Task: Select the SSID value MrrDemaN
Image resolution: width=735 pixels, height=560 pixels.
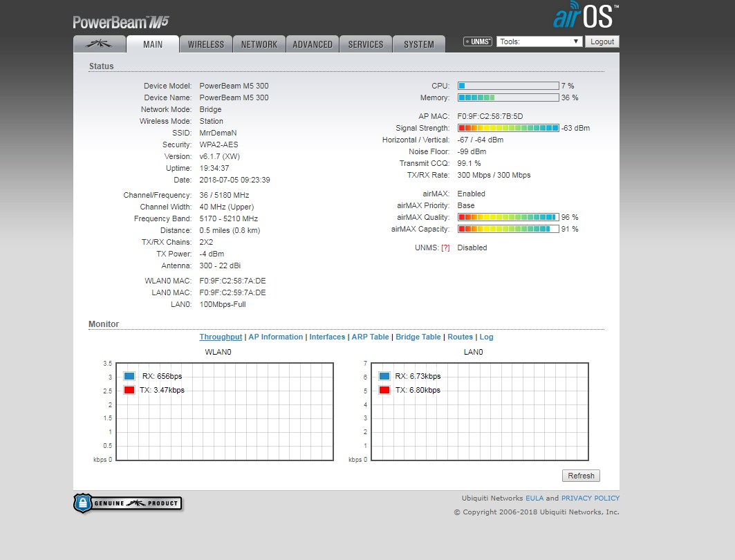Action: point(218,133)
